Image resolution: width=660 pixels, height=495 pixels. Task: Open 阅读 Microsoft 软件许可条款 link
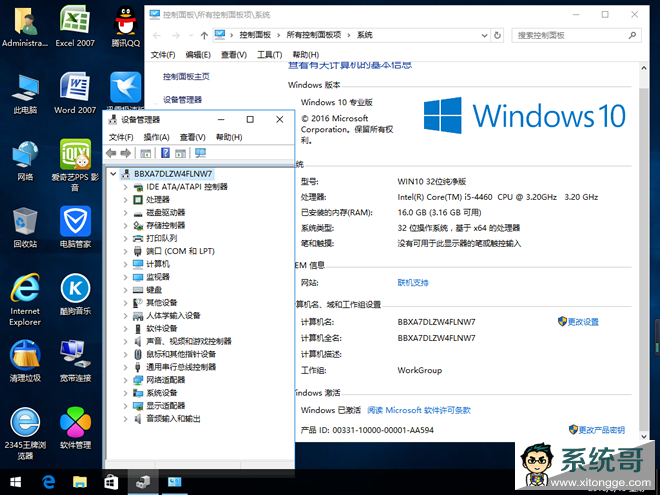pos(419,410)
